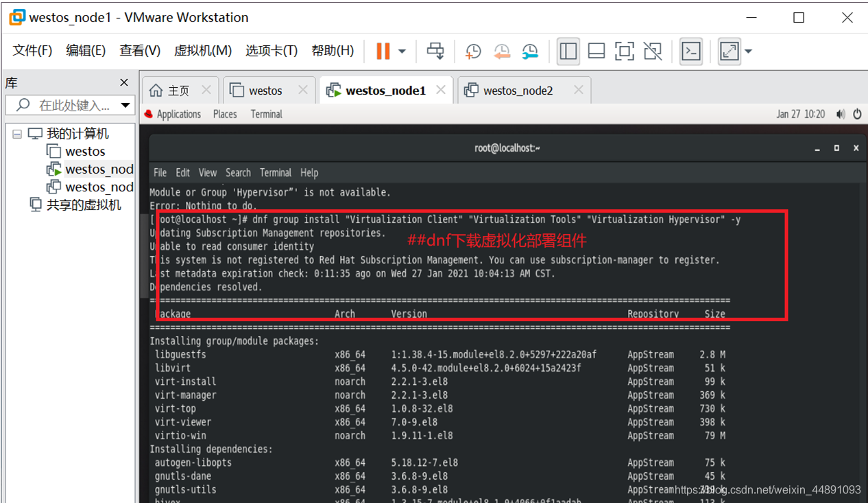Revert the virtual machine to its snapshot

coord(502,51)
